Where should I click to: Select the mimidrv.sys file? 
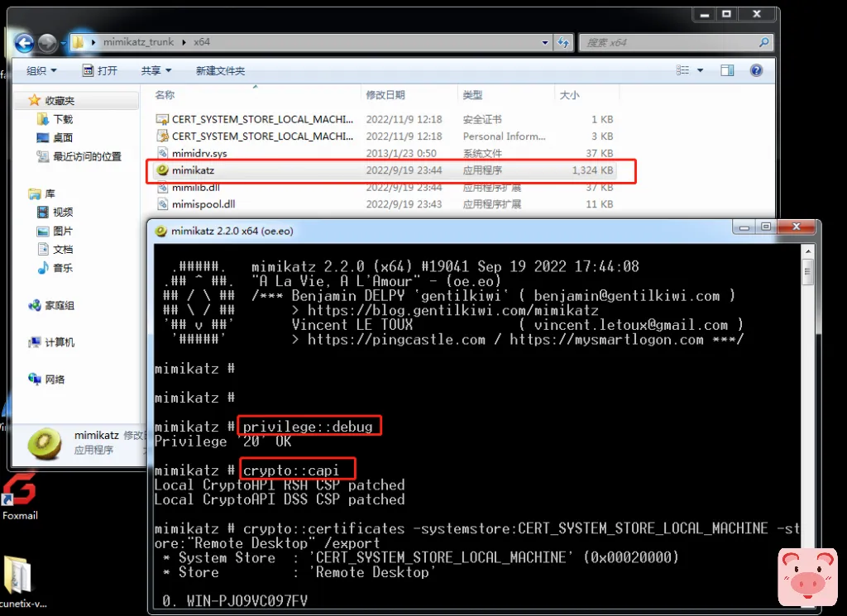[385, 153]
